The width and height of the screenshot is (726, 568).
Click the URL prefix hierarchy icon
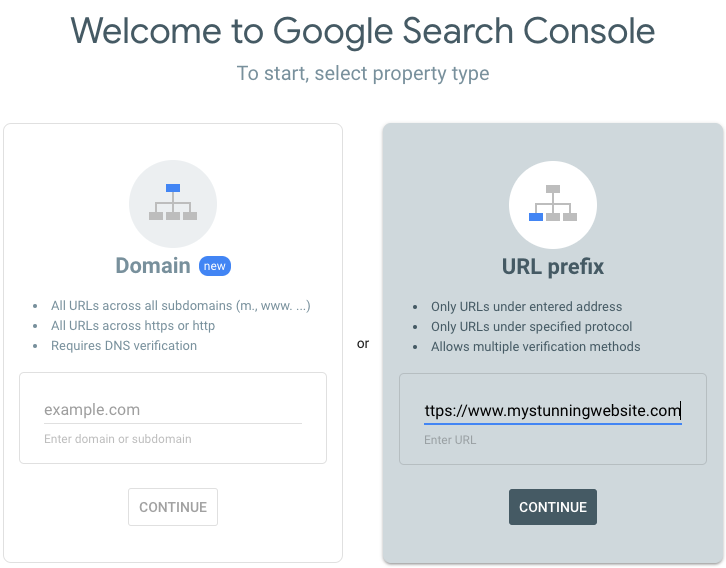tap(553, 204)
